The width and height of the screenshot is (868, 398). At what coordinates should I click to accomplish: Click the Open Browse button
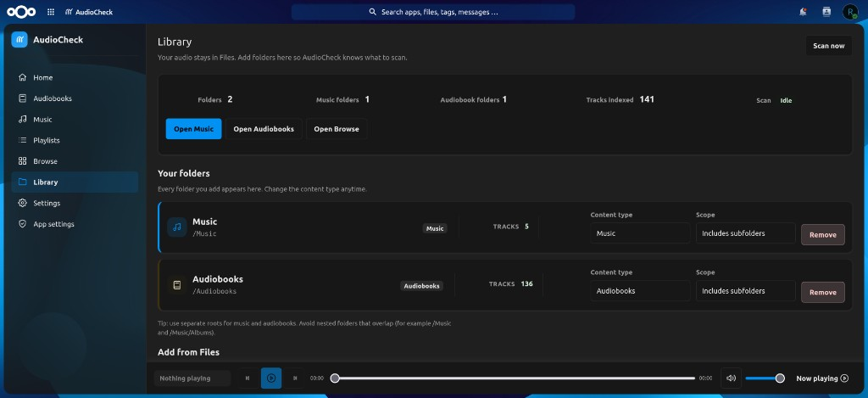pyautogui.click(x=337, y=129)
